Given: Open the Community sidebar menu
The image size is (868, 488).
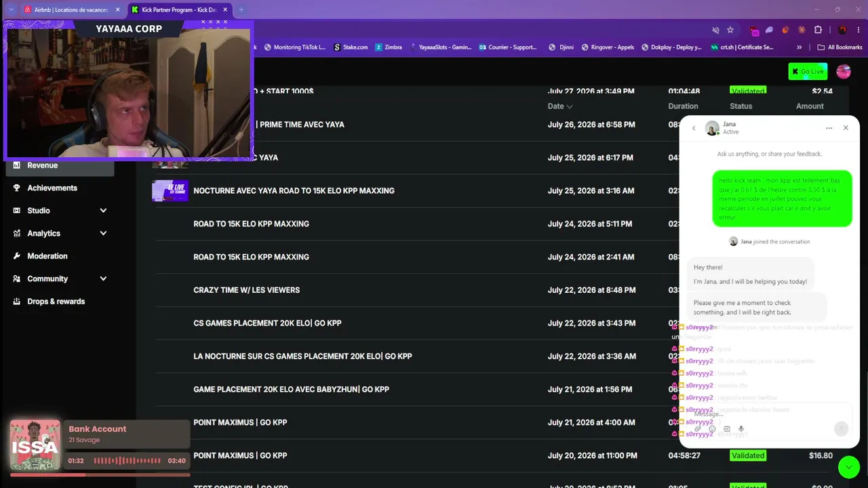Looking at the screenshot, I should coord(60,279).
